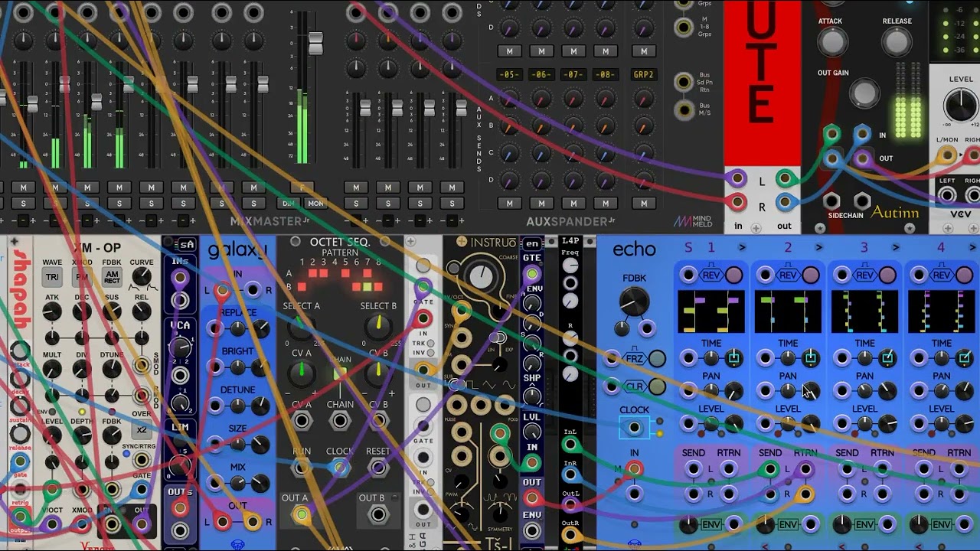Screen dimensions: 980x551
Task: Click the OutR jack on L4P
Action: pyautogui.click(x=570, y=535)
